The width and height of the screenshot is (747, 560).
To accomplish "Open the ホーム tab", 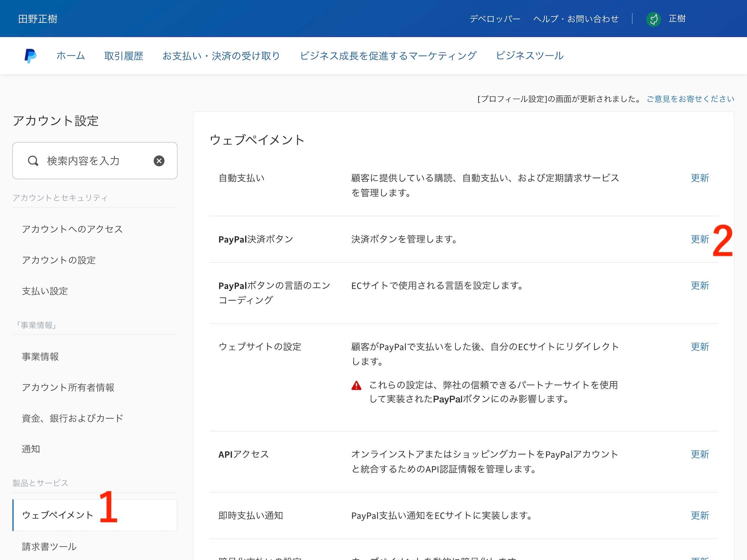I will 71,56.
